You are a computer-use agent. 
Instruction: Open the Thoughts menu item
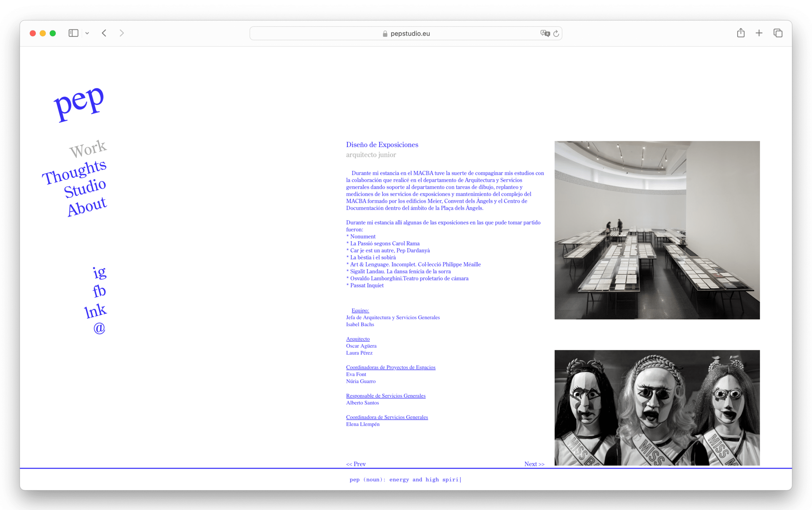(x=74, y=172)
